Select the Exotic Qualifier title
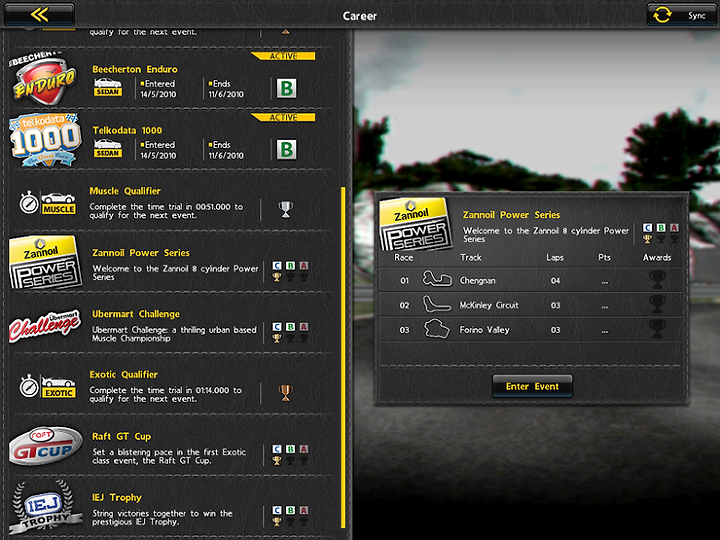720x540 pixels. [124, 375]
